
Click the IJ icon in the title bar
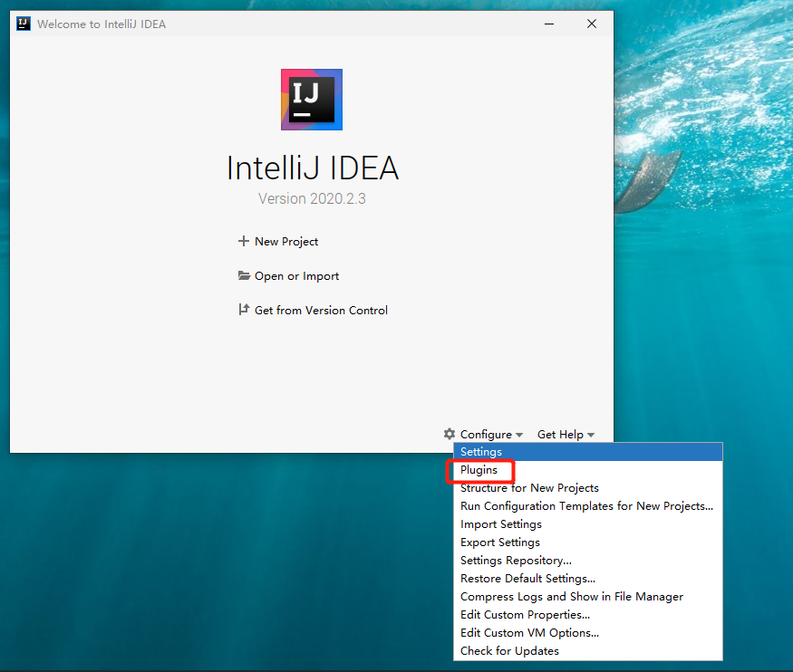click(24, 24)
